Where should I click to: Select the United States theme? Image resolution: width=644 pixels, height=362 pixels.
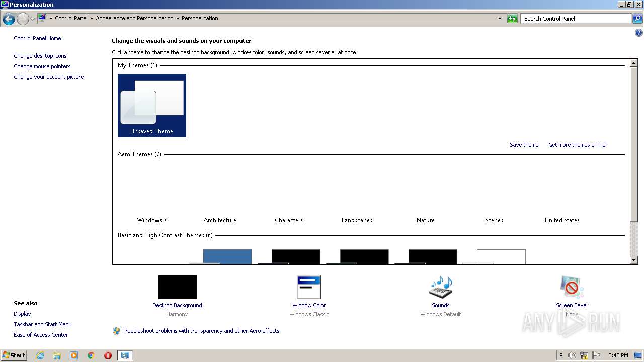[562, 194]
